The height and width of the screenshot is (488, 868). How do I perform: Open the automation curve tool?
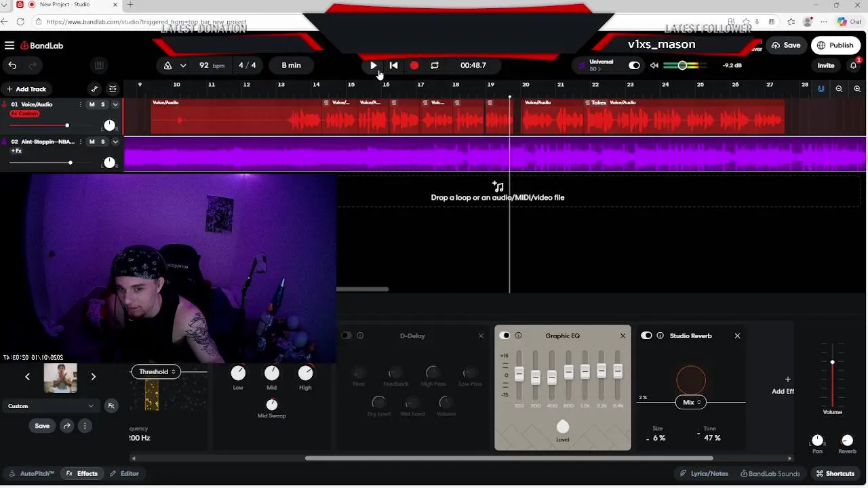[94, 89]
